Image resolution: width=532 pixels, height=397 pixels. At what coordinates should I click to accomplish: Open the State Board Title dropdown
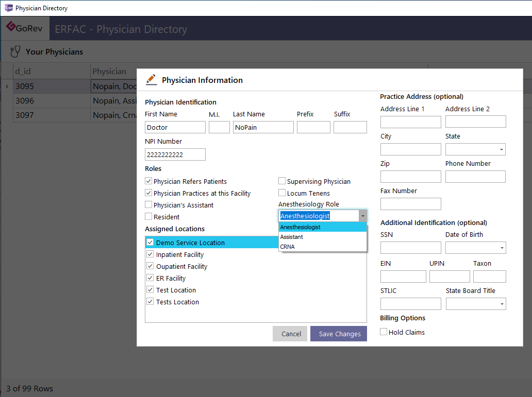click(x=502, y=304)
